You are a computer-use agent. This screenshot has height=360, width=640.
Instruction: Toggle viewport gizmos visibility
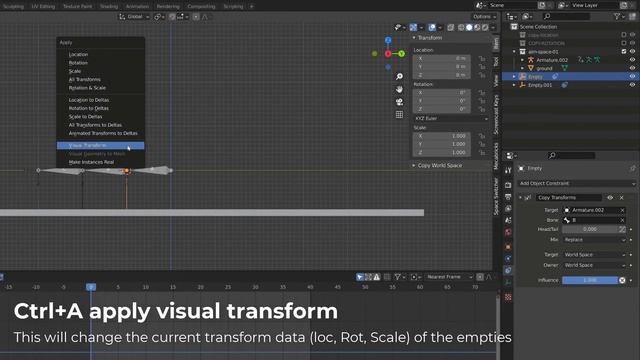pyautogui.click(x=413, y=27)
